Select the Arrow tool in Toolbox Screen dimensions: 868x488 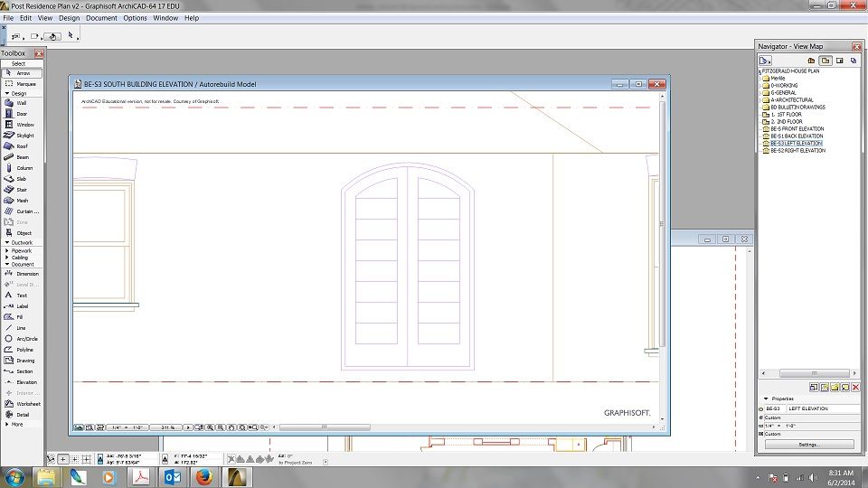[22, 73]
